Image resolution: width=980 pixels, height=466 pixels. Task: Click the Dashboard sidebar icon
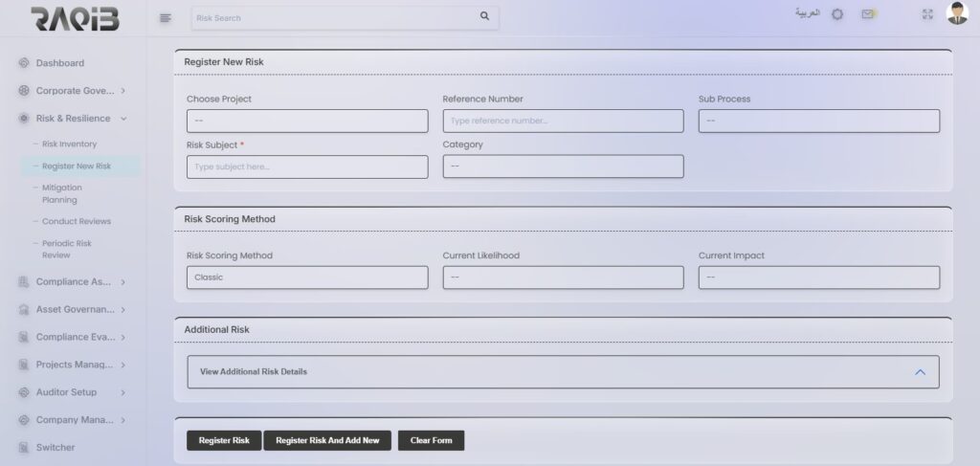23,63
